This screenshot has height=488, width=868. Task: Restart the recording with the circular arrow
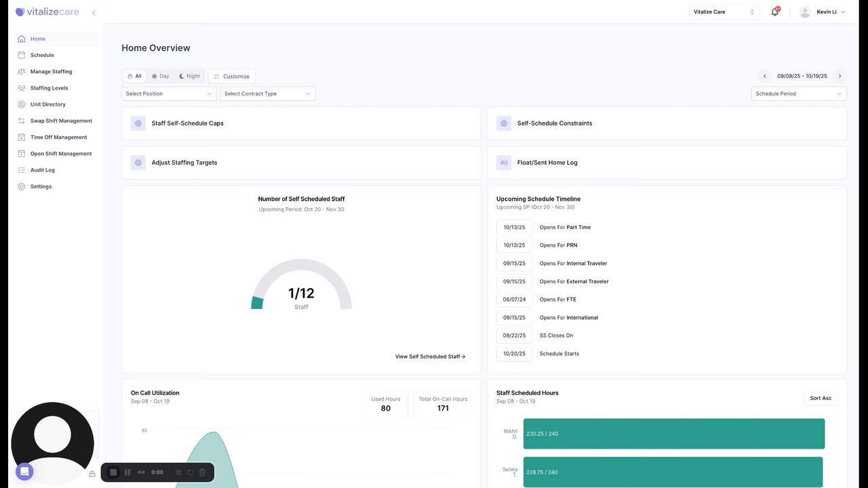tap(191, 472)
